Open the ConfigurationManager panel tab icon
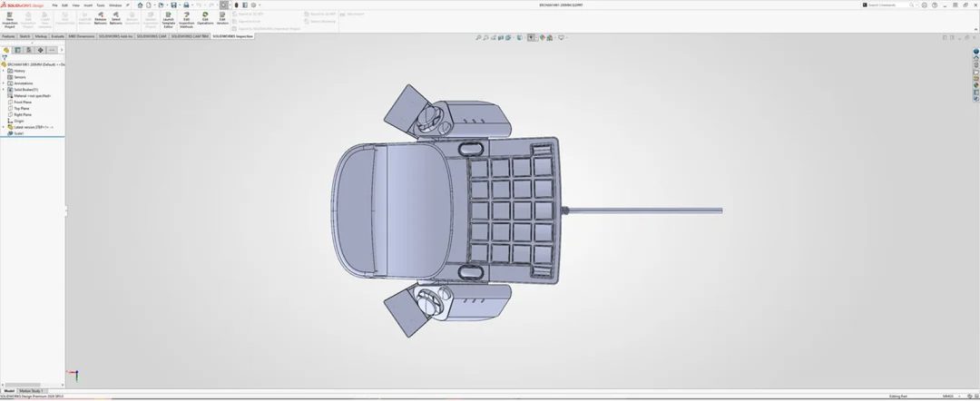This screenshot has width=980, height=401. click(29, 50)
